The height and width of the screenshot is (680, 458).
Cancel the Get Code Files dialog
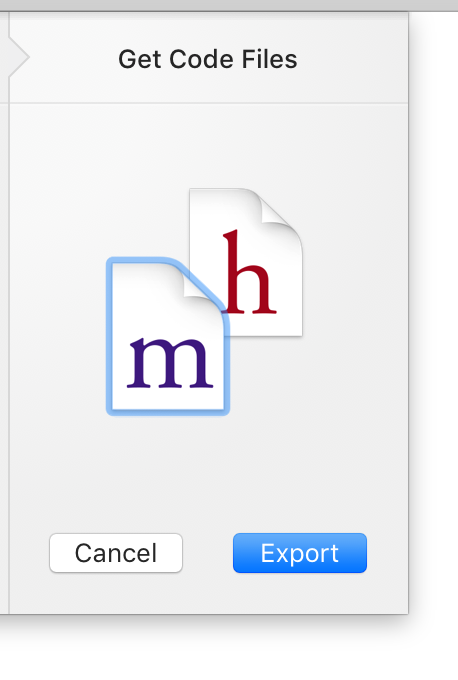(116, 553)
